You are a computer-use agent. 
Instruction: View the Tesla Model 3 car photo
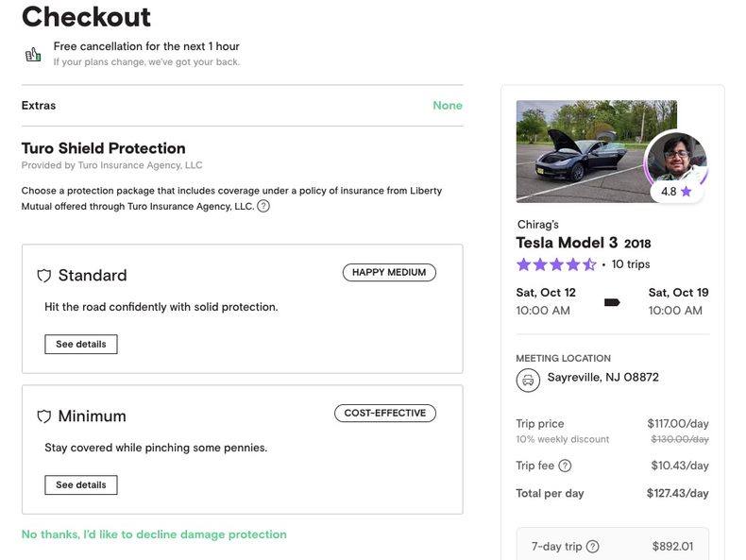(585, 151)
